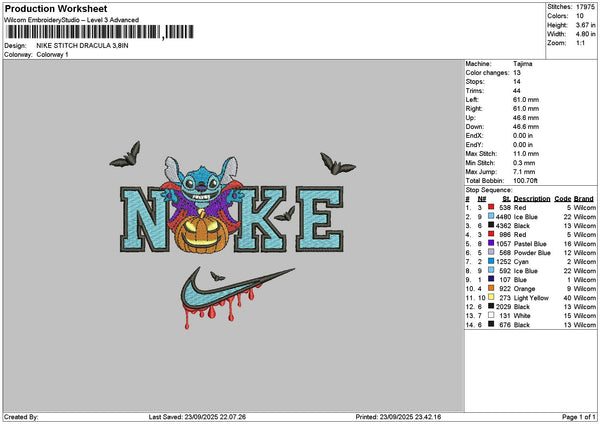Pick the Light Yellow swatch in stop 11

(491, 297)
